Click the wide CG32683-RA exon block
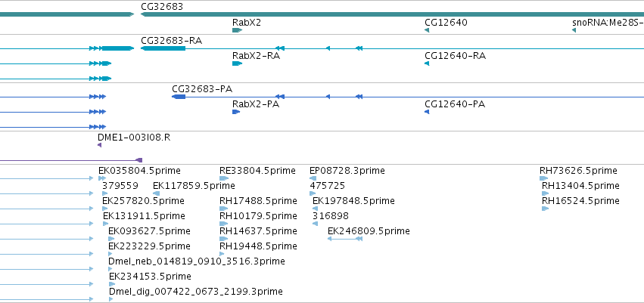The width and height of the screenshot is (644, 303). (163, 48)
